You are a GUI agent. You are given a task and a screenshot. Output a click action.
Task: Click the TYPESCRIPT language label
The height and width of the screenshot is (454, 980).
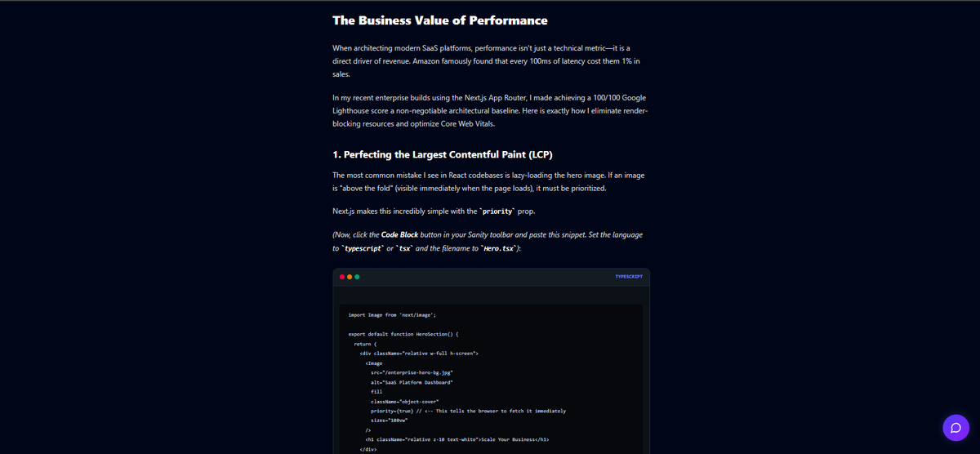[629, 277]
